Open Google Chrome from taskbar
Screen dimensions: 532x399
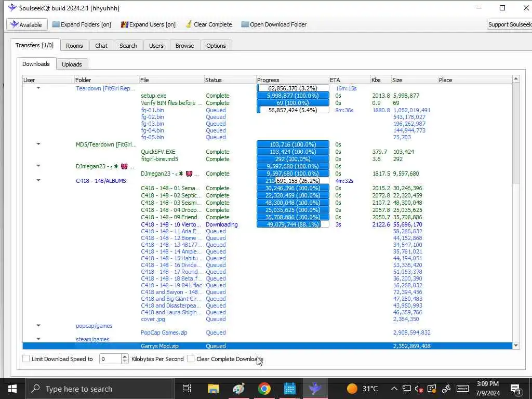pyautogui.click(x=264, y=389)
